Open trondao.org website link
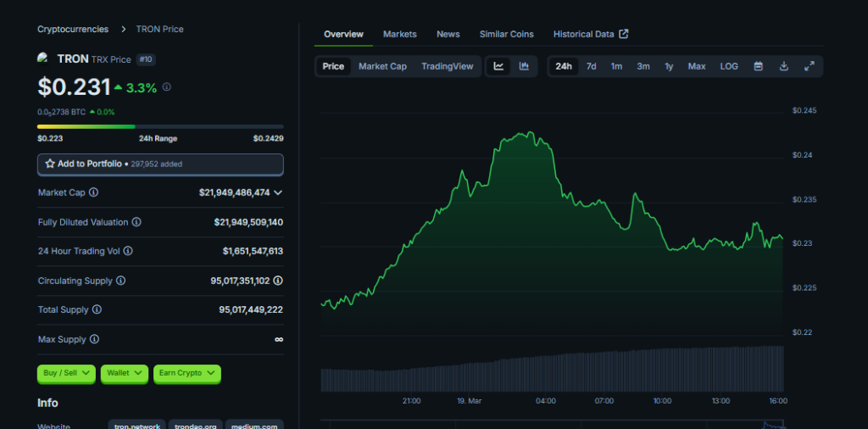This screenshot has height=429, width=868. 196,426
